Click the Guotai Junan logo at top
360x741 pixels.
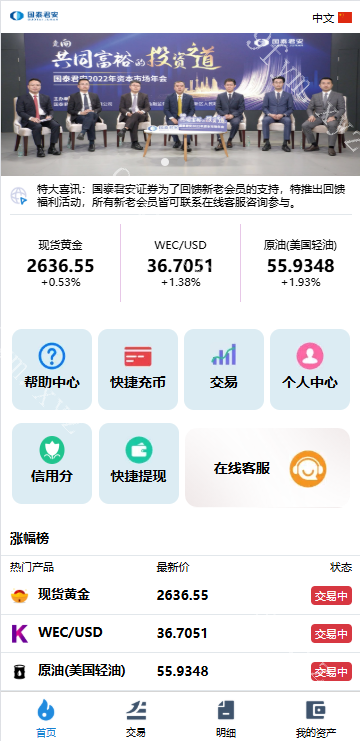click(x=34, y=16)
